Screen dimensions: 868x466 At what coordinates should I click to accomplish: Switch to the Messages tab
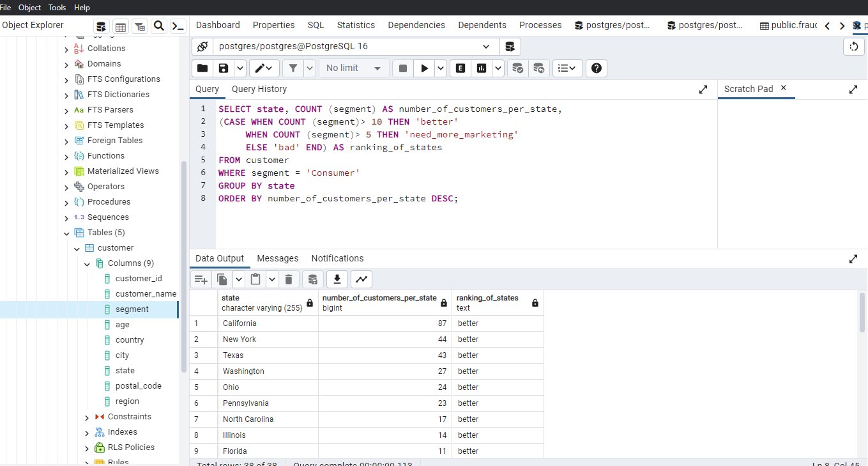(277, 258)
